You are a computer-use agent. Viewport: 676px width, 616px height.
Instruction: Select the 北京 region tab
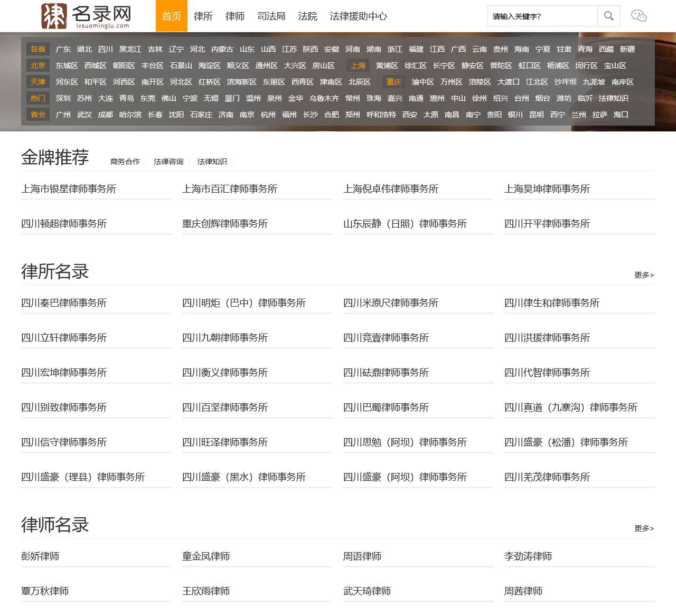click(x=37, y=65)
